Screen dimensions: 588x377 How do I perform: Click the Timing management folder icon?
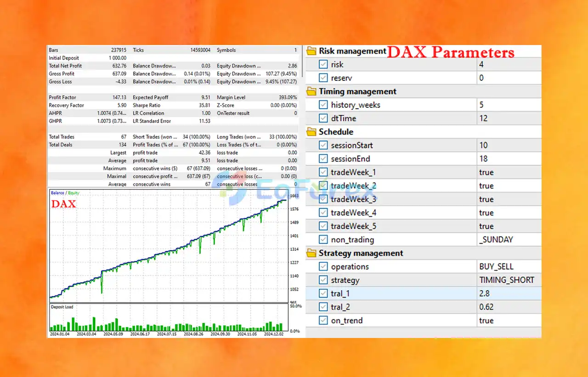[312, 91]
